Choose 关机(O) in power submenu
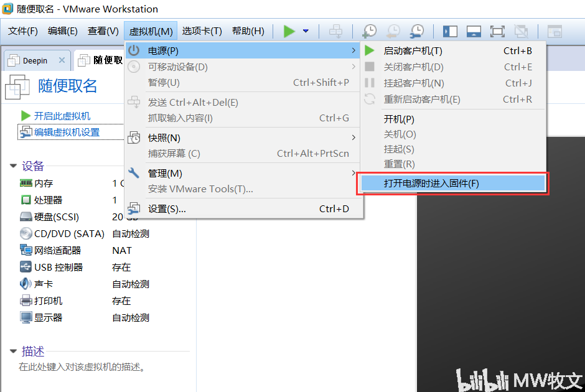This screenshot has height=392, width=585. pyautogui.click(x=453, y=134)
